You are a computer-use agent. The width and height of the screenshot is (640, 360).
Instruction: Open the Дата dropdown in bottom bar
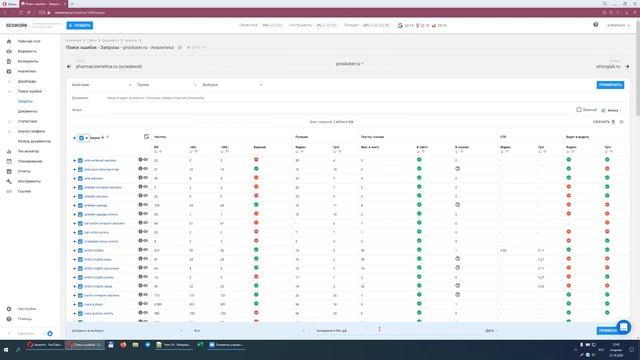pos(491,331)
